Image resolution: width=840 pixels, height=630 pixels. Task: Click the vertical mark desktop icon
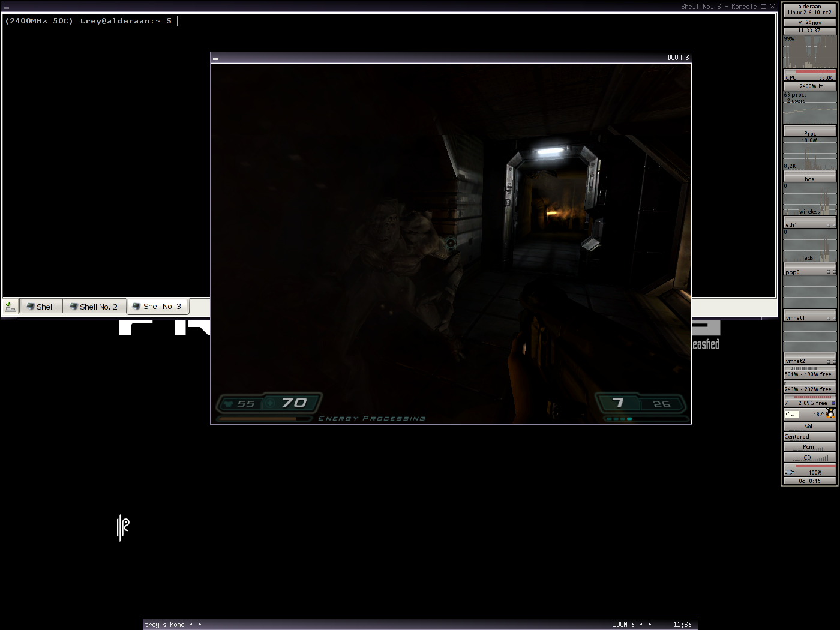click(x=123, y=527)
